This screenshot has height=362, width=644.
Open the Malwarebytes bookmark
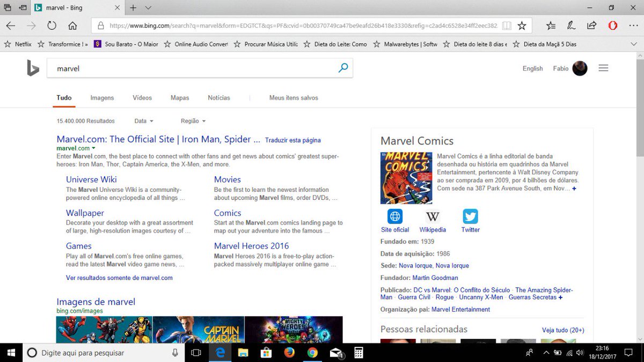click(405, 44)
